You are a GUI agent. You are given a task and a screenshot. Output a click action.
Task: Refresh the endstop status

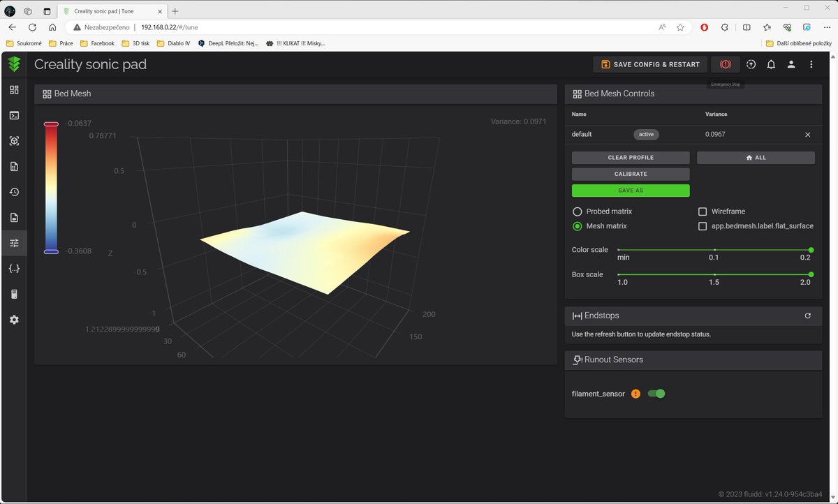point(808,316)
